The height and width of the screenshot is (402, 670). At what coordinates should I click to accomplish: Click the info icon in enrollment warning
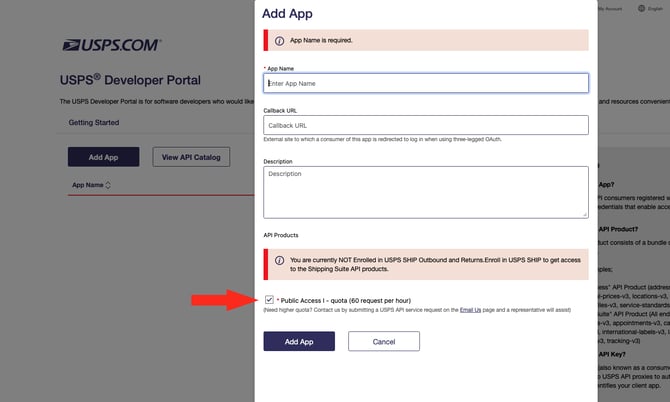pyautogui.click(x=279, y=261)
